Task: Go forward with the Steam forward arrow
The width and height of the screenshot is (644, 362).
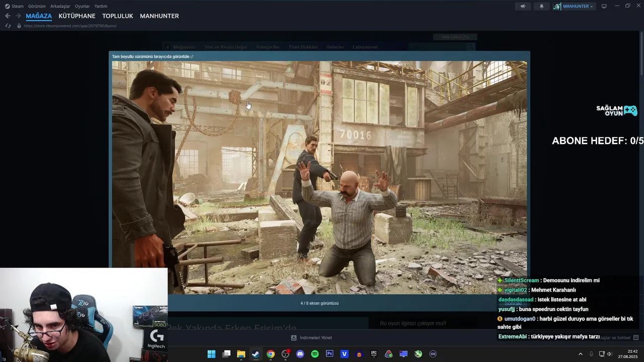Action: click(18, 16)
